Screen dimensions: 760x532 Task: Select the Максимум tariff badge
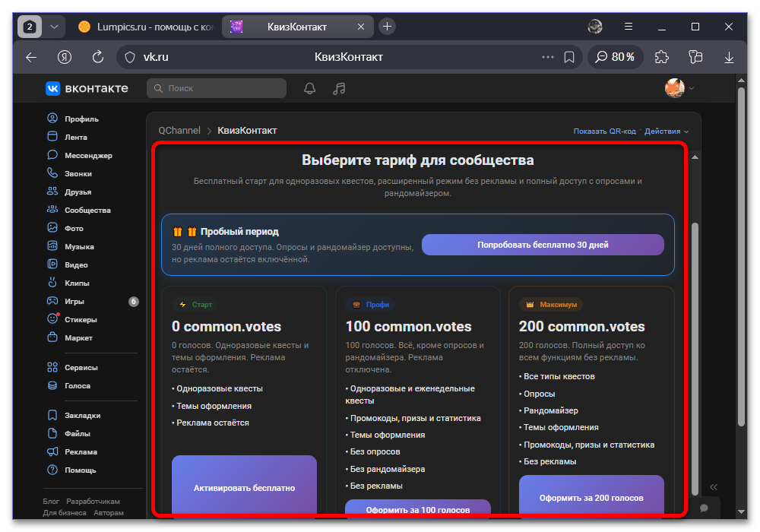coord(551,304)
